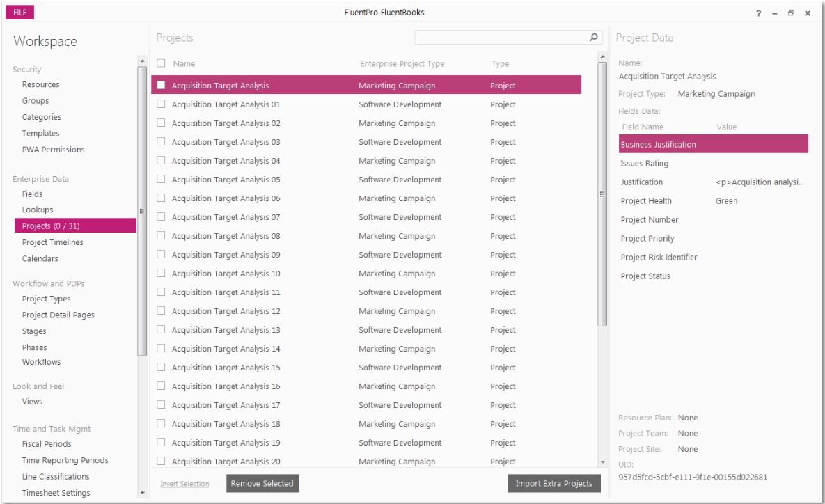Sort by the Type column header
Viewport: 825px width, 504px height.
[x=501, y=63]
